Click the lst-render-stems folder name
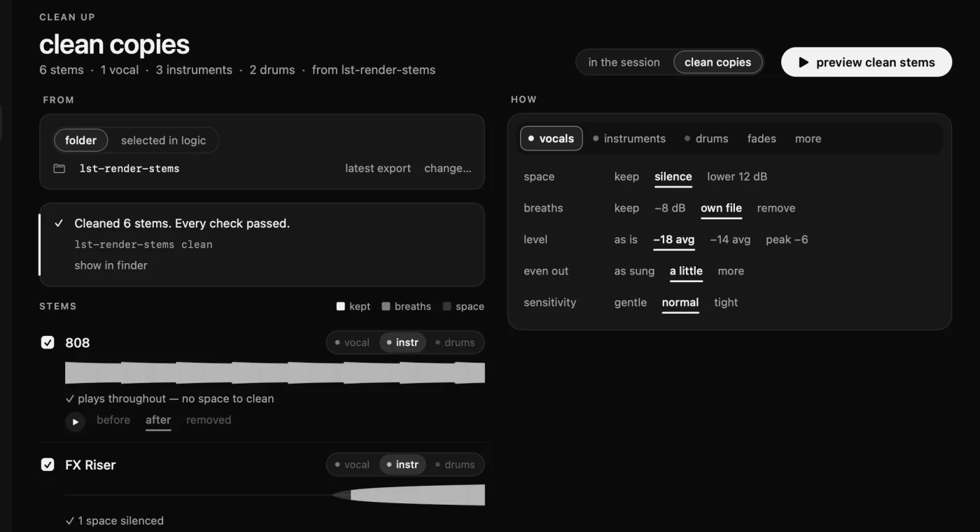Screen dimensions: 980x532 [x=129, y=169]
